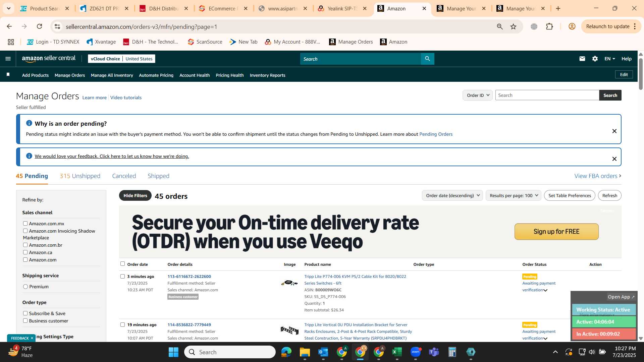Click the Order ID search input field

point(547,95)
